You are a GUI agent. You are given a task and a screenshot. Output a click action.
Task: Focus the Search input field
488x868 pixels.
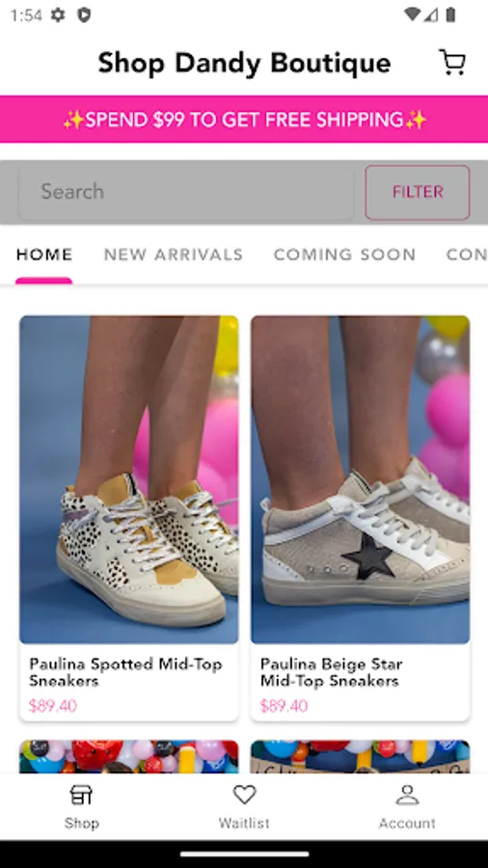tap(186, 192)
